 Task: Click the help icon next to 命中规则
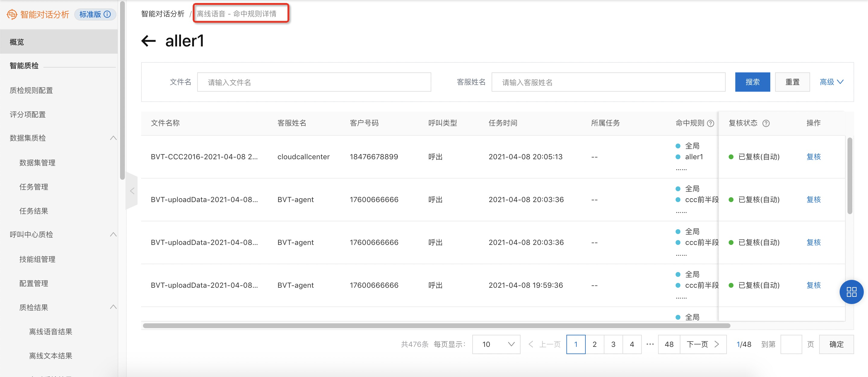[x=711, y=123]
